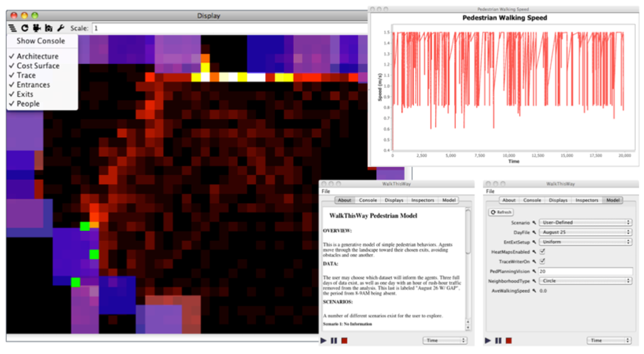
Task: Open the File menu in the Model window
Action: click(490, 191)
